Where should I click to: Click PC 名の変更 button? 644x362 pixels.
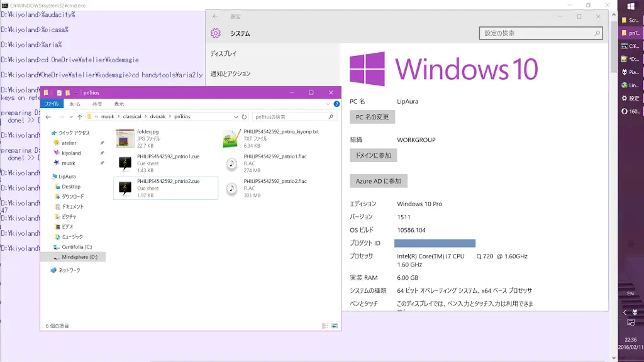pyautogui.click(x=372, y=117)
